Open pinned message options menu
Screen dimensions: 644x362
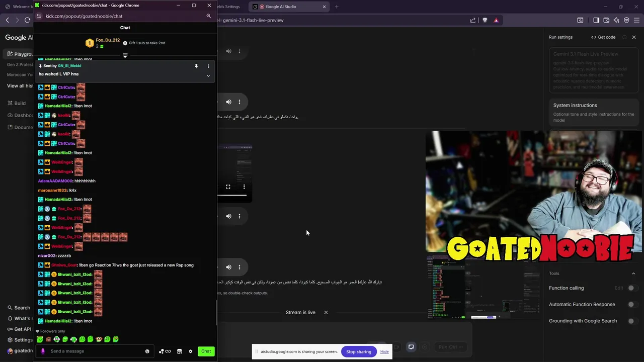pos(208,66)
